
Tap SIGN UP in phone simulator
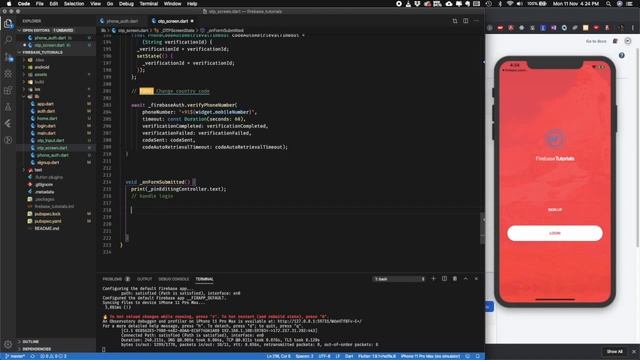click(555, 210)
